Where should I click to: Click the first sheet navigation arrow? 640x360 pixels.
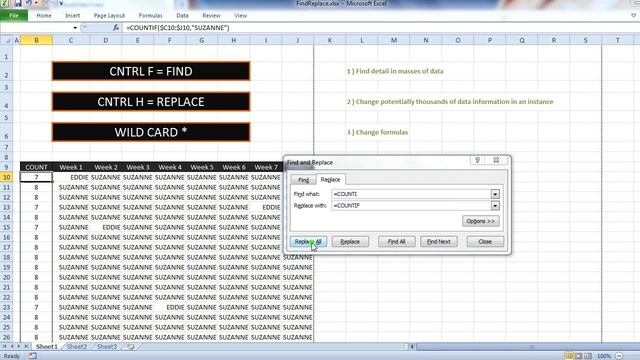point(4,347)
